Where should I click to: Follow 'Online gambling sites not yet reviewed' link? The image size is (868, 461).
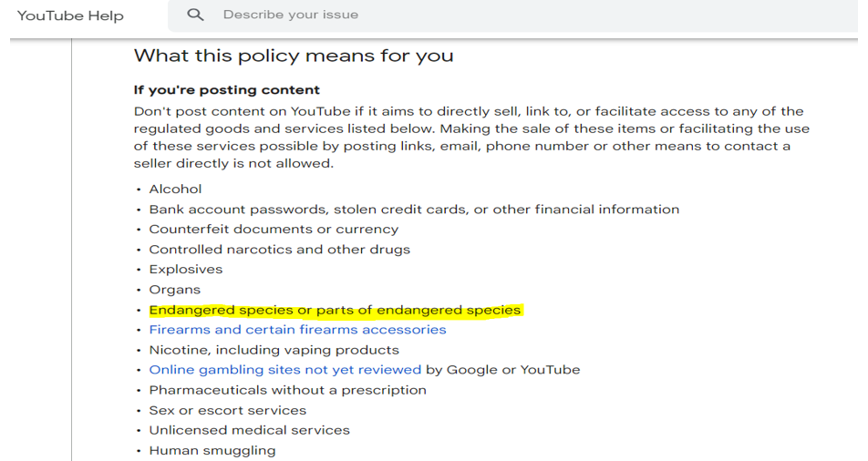[284, 370]
